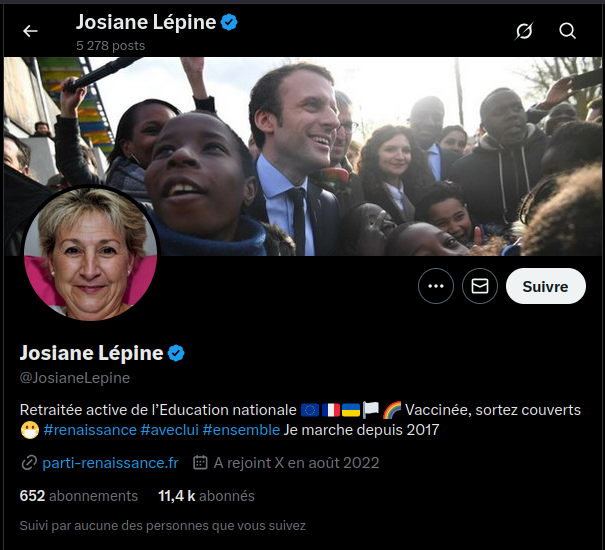Image resolution: width=605 pixels, height=550 pixels.
Task: Open the round profile avatar photo
Action: coord(91,254)
